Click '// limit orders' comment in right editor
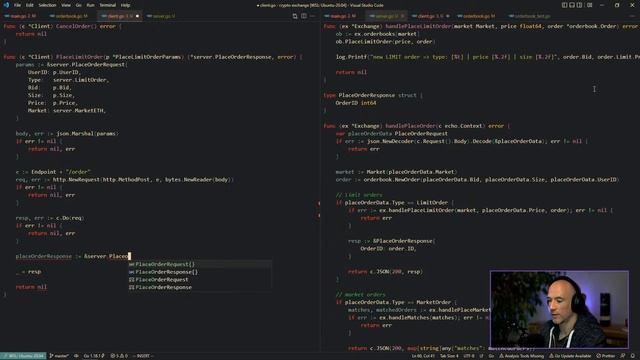 click(x=359, y=195)
